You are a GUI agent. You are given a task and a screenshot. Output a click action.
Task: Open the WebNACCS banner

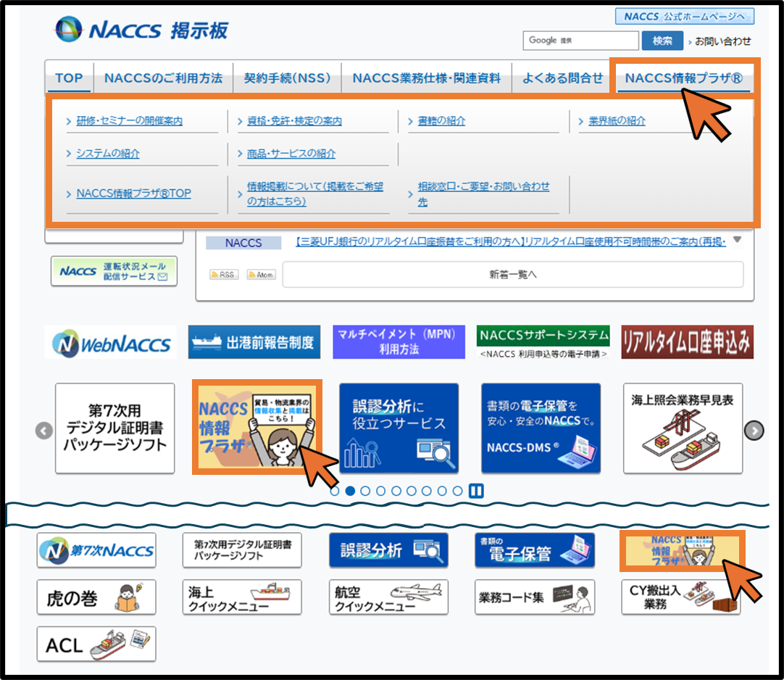point(110,342)
